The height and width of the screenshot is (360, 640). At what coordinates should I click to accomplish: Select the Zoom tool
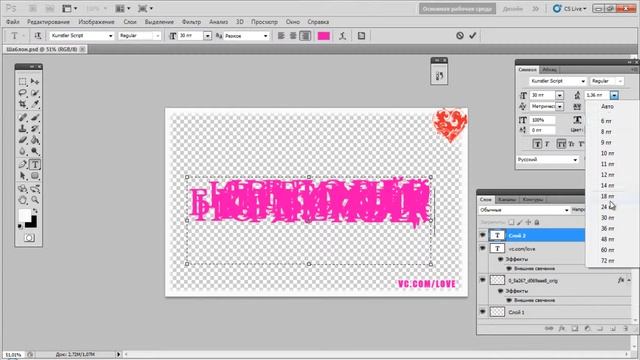(35, 200)
